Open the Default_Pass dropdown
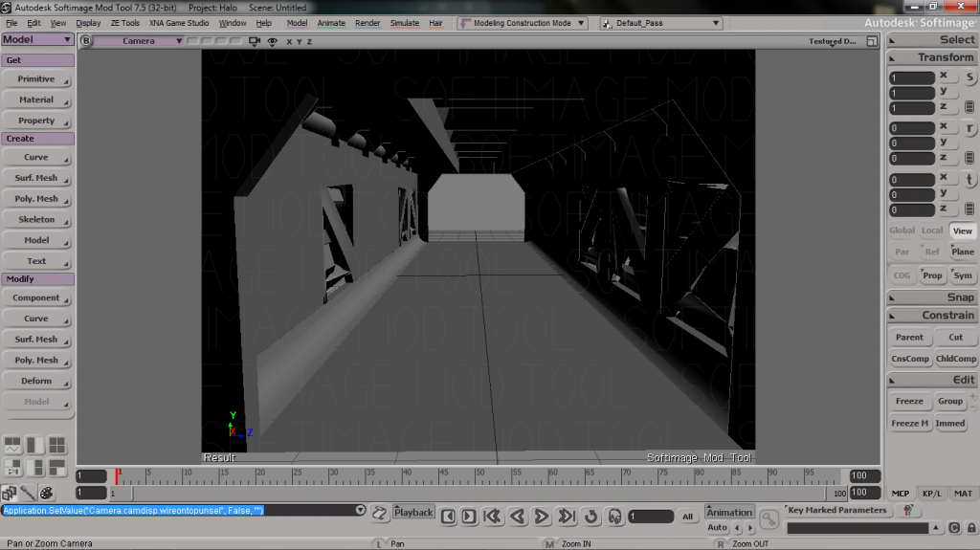The image size is (980, 550). point(660,23)
